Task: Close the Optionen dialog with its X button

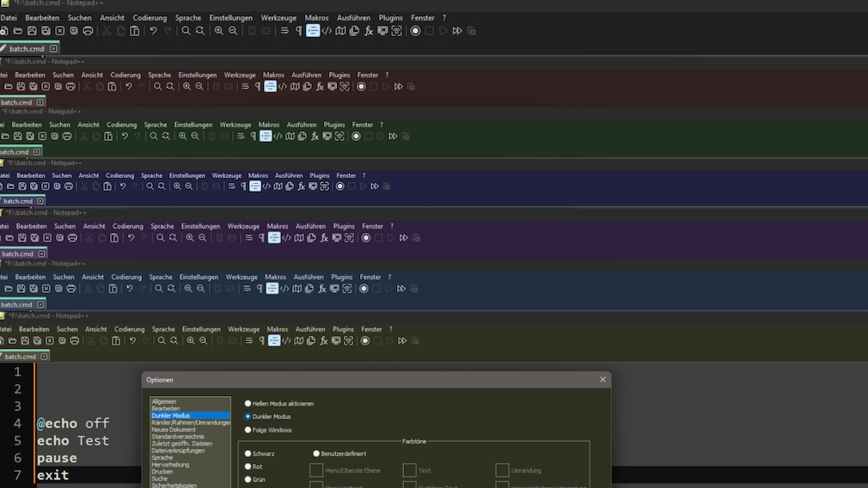Action: click(x=602, y=380)
